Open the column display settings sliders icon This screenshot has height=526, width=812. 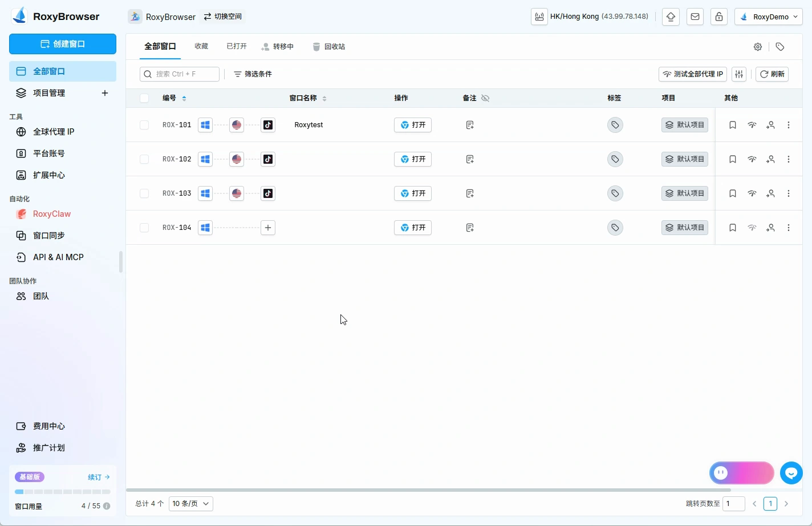[739, 74]
